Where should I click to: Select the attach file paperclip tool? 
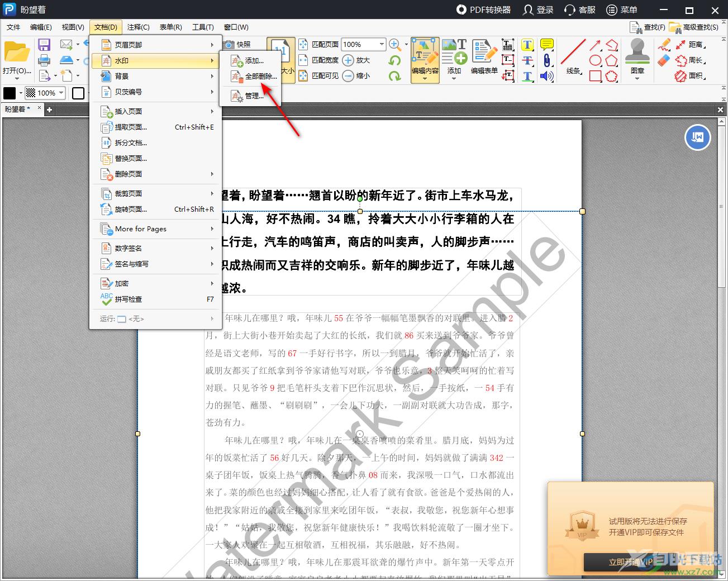click(x=547, y=60)
